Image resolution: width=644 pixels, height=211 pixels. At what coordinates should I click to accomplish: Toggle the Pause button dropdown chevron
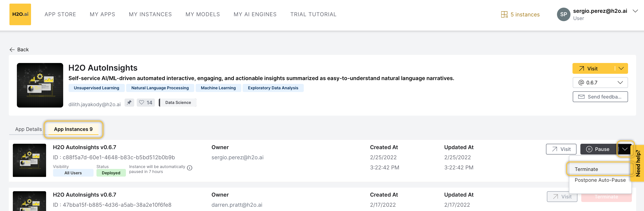625,149
